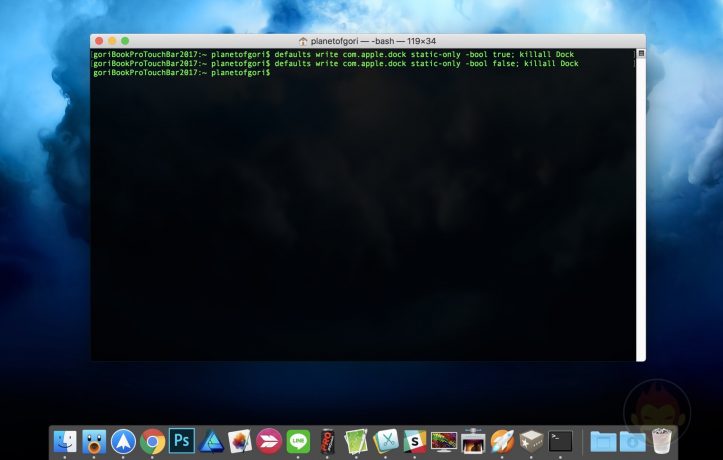Open the Trash in the Dock

(662, 441)
